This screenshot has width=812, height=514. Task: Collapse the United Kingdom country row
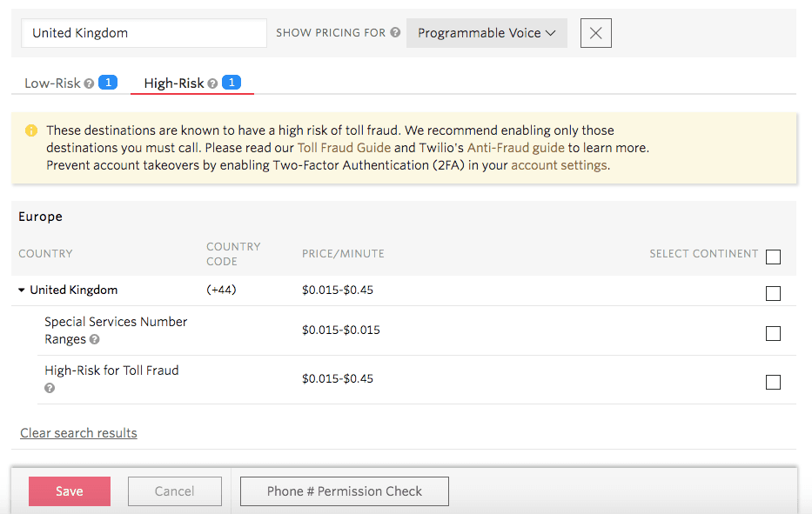coord(21,290)
